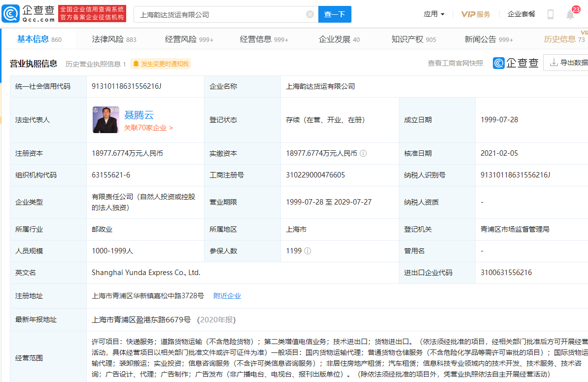The height and width of the screenshot is (382, 588).
Task: Click the red 全国企业信用查询系统 banner
Action: pos(92,14)
